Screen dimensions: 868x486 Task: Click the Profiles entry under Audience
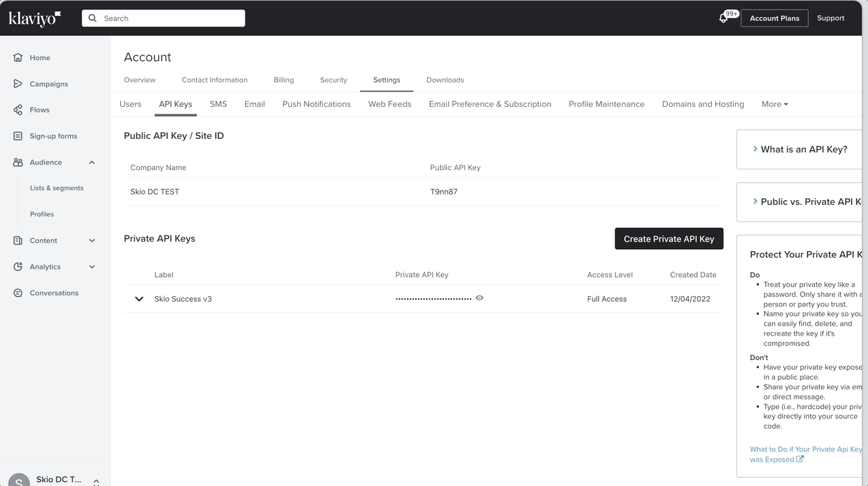[x=42, y=214]
